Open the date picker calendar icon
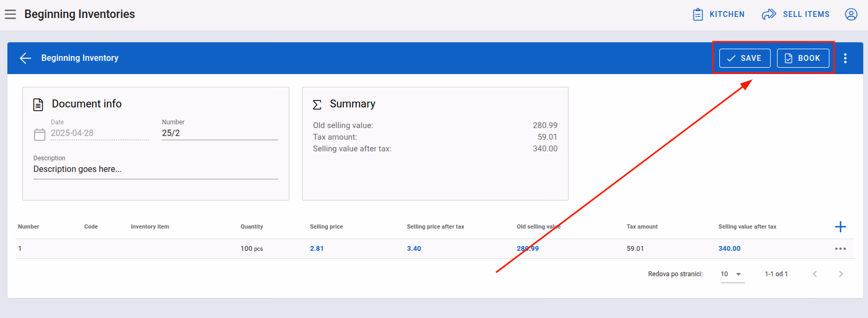This screenshot has height=318, width=868. pos(40,134)
